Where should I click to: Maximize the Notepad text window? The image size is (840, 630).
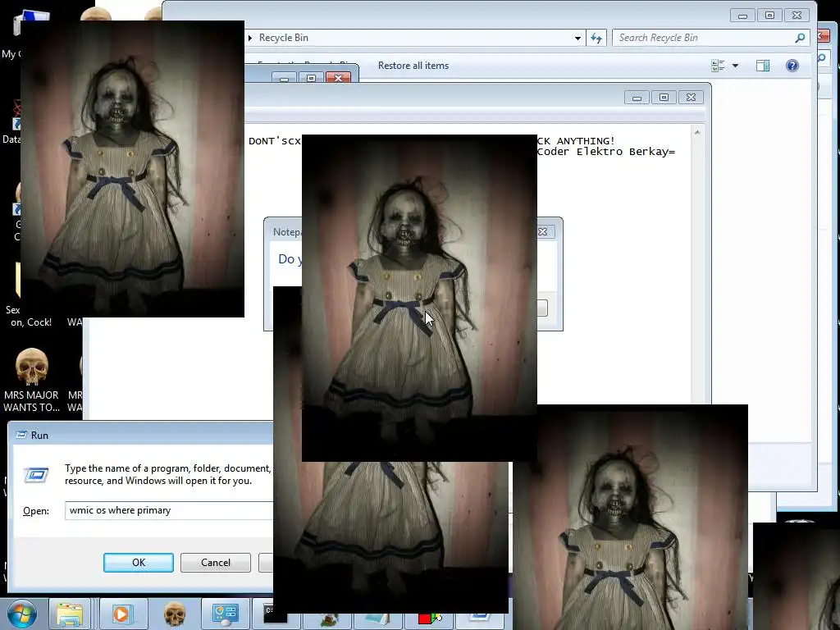(x=664, y=98)
